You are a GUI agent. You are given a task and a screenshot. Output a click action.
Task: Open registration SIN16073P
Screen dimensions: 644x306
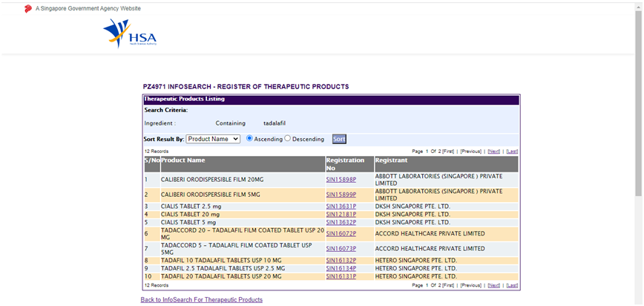341,249
